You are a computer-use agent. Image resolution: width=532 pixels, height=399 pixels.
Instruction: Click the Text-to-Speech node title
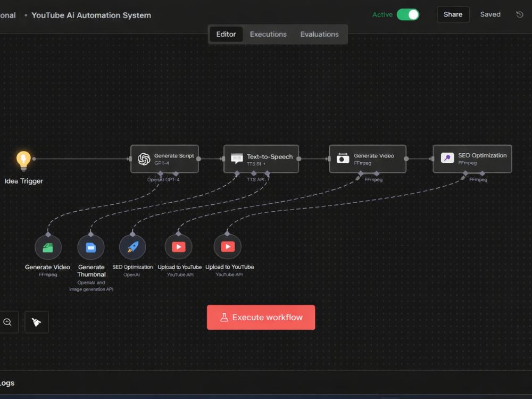(x=270, y=157)
